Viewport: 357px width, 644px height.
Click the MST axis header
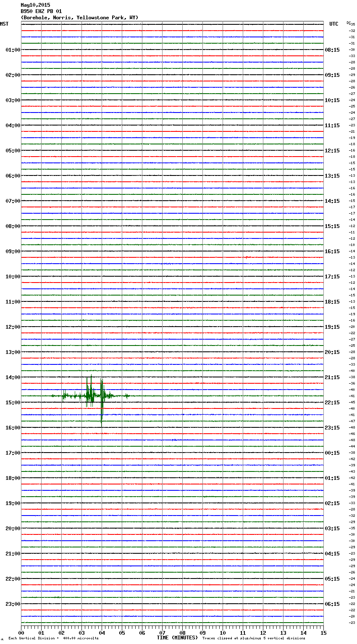(4, 24)
